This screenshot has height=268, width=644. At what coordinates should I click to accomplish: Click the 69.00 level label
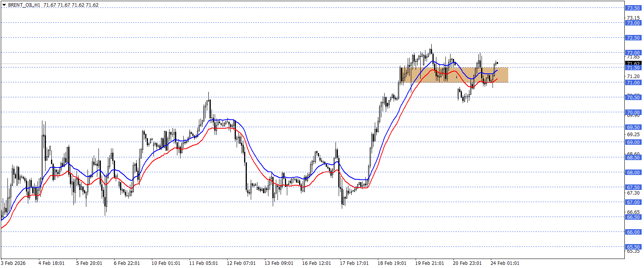pos(633,142)
